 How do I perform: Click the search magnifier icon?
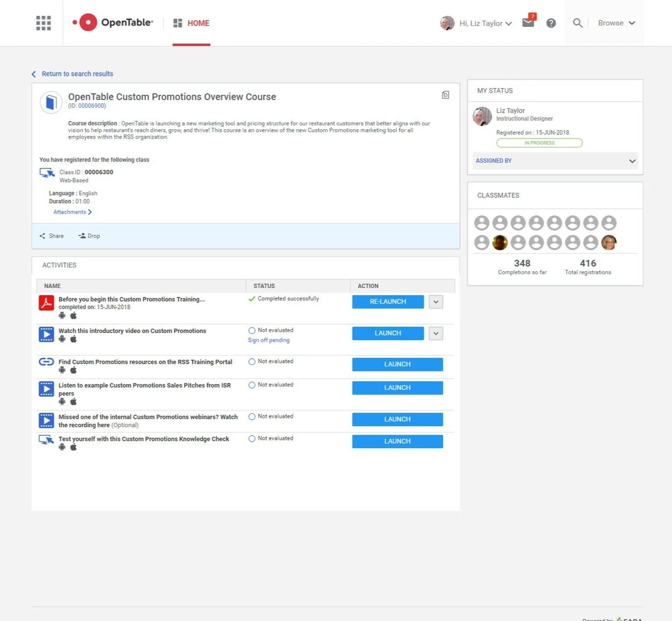tap(578, 23)
